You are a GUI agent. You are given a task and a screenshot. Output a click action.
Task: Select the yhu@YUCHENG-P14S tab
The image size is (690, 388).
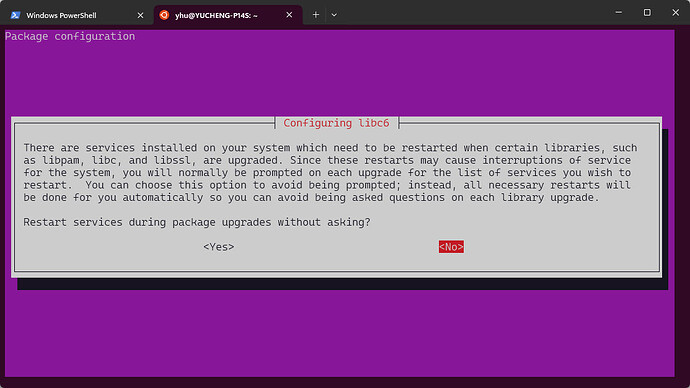pos(228,15)
